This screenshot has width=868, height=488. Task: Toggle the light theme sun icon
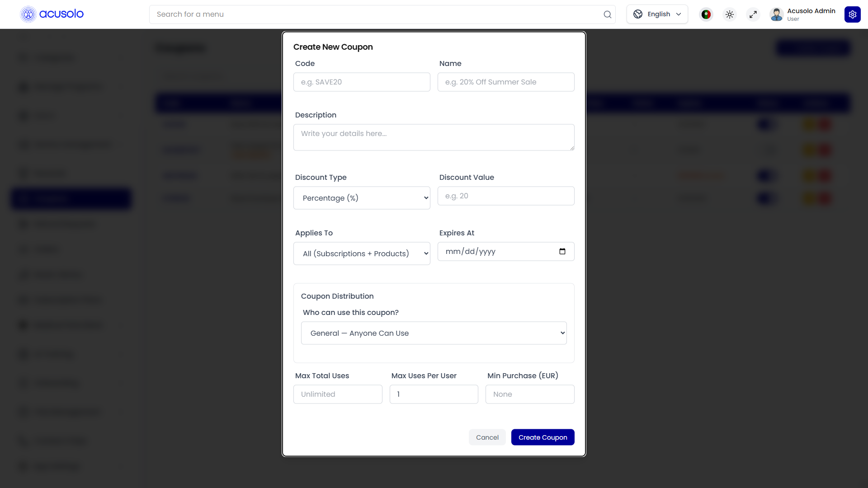tap(729, 14)
